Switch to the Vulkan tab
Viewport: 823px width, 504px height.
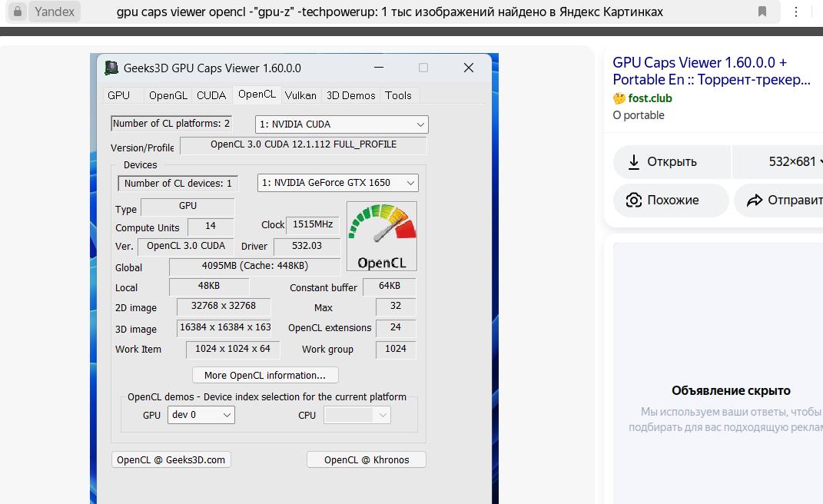(300, 95)
